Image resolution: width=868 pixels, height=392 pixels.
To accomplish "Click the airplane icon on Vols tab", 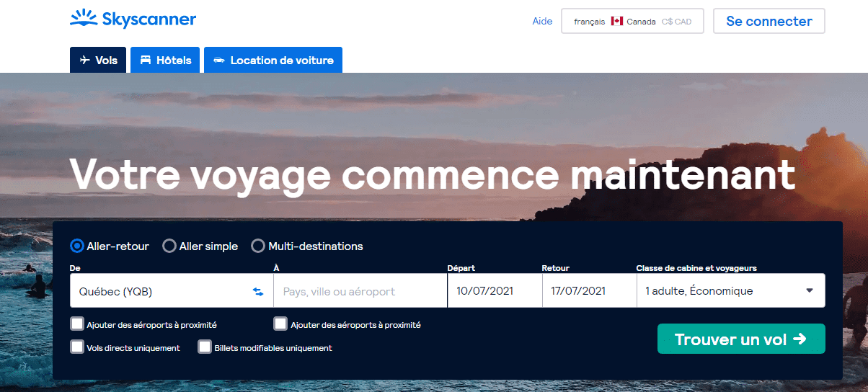I will click(84, 60).
